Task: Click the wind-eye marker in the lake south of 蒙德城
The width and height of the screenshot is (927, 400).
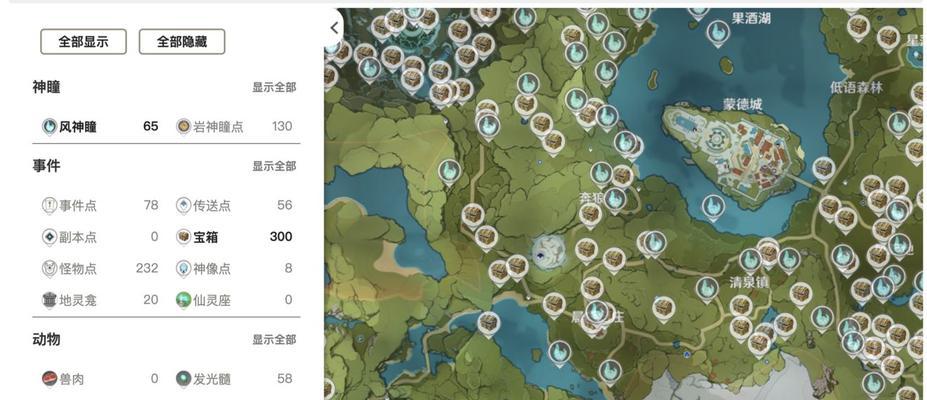Action: click(713, 208)
